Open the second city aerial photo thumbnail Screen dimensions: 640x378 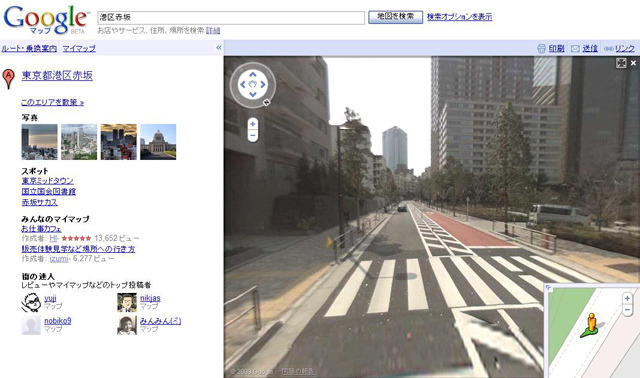[79, 142]
